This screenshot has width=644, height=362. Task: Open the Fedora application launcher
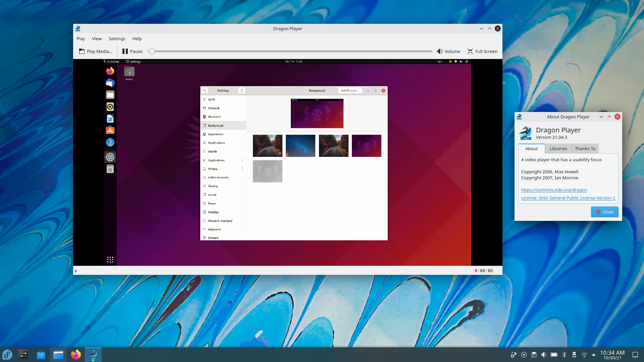[x=7, y=354]
